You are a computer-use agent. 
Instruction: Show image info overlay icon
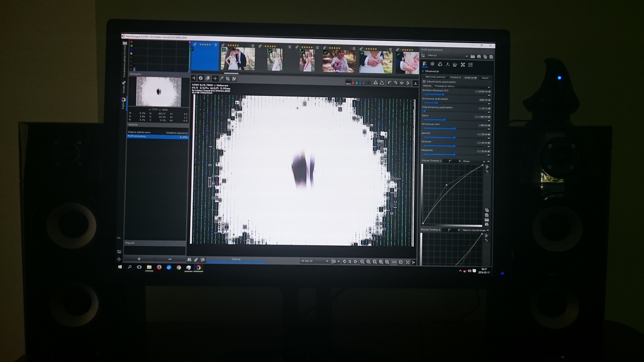[201, 78]
